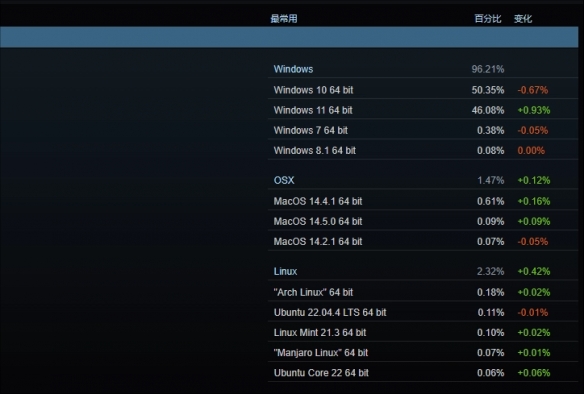584x394 pixels.
Task: Click the -0.05% change for MacOS 14.2.1
Action: 533,241
